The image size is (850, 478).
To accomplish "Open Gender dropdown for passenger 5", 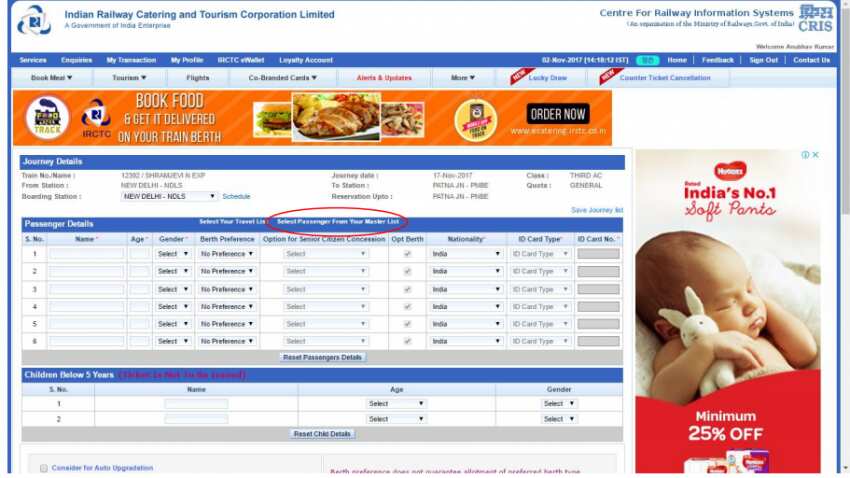I will (x=172, y=324).
